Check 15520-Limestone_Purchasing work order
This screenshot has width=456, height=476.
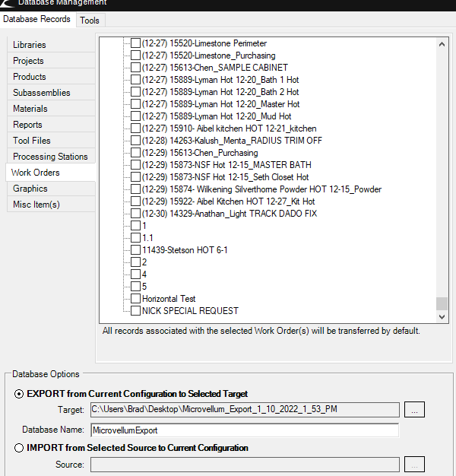[x=135, y=56]
